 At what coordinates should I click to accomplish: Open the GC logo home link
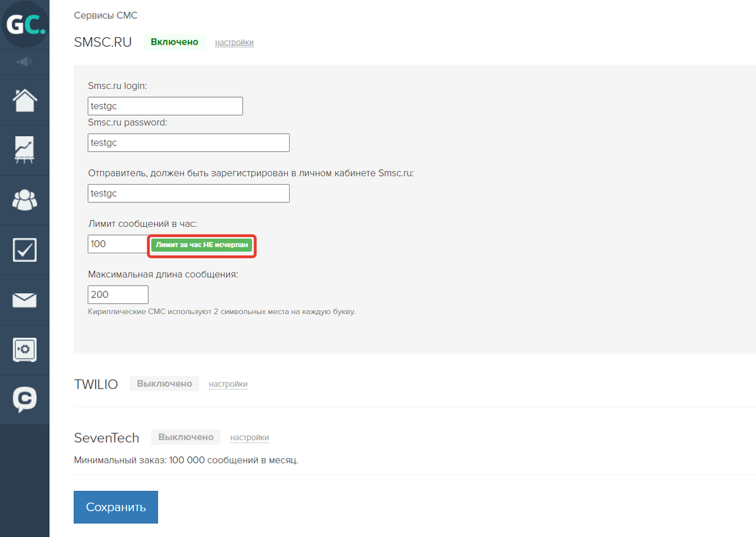tap(25, 25)
